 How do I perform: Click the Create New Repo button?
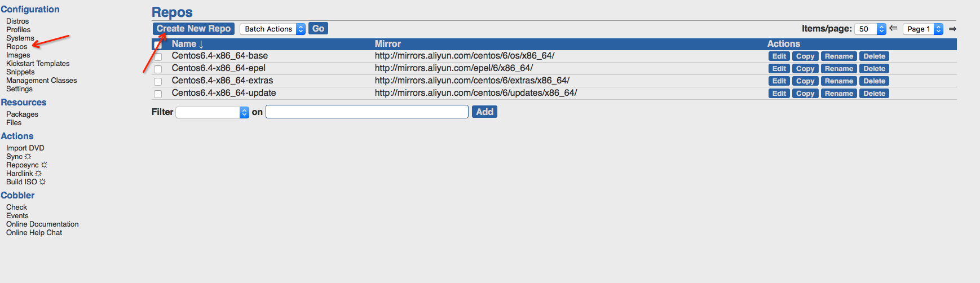(193, 29)
